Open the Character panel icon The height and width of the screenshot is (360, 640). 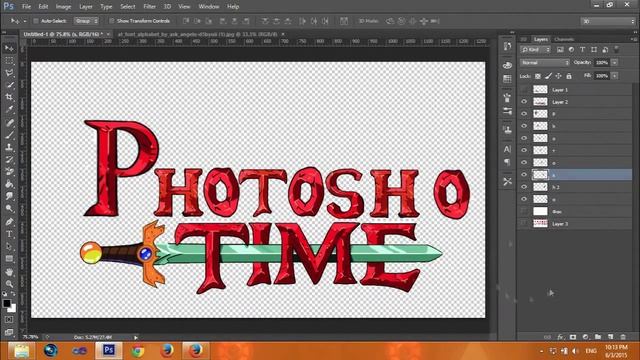(507, 149)
